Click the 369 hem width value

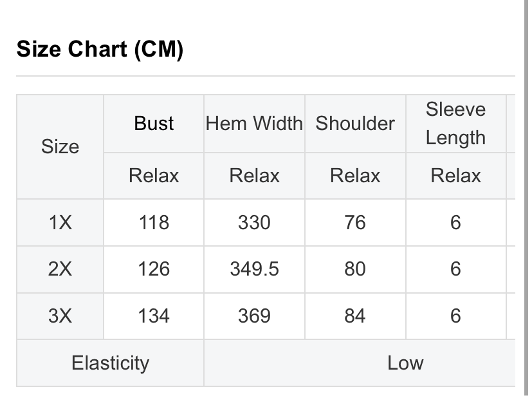click(x=254, y=316)
